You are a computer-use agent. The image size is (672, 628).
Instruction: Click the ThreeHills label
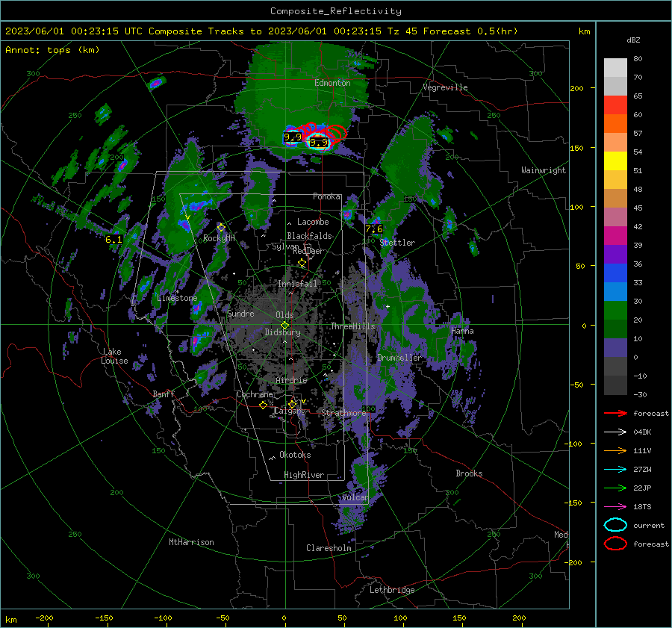352,326
